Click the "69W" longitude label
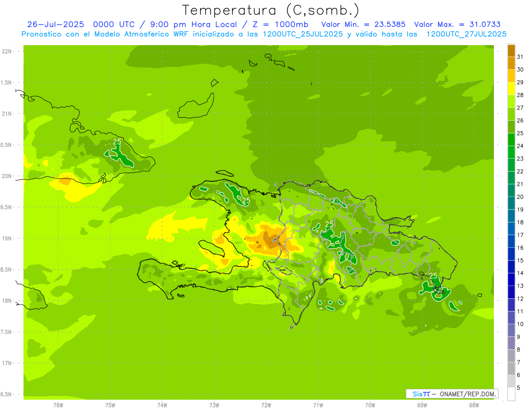This screenshot has height=411, width=532. (x=422, y=405)
